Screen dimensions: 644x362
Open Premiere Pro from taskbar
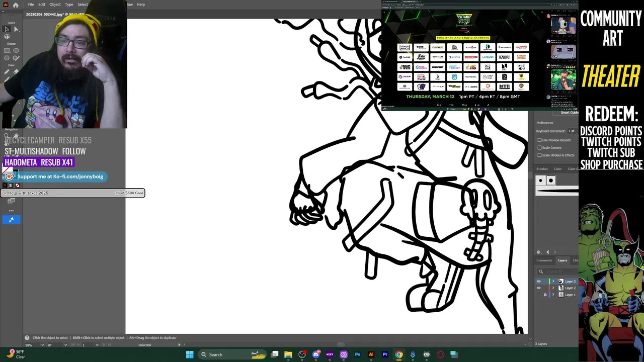pyautogui.click(x=385, y=354)
